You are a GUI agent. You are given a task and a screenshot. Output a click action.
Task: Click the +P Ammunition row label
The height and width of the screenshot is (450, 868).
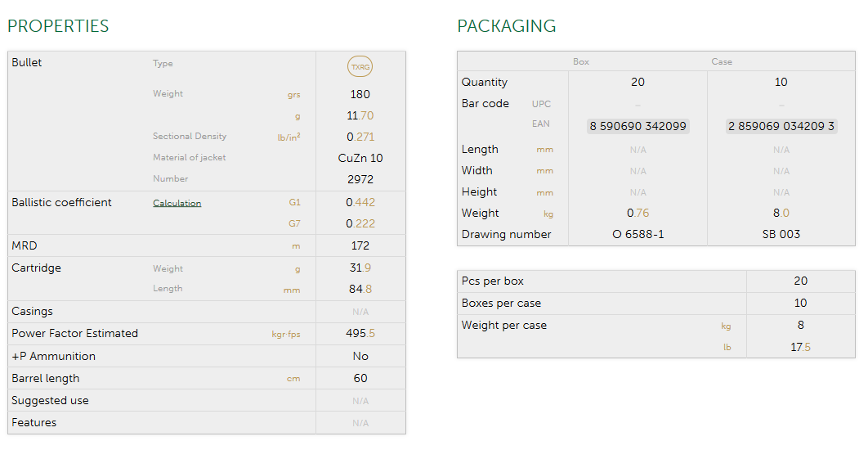coord(53,357)
